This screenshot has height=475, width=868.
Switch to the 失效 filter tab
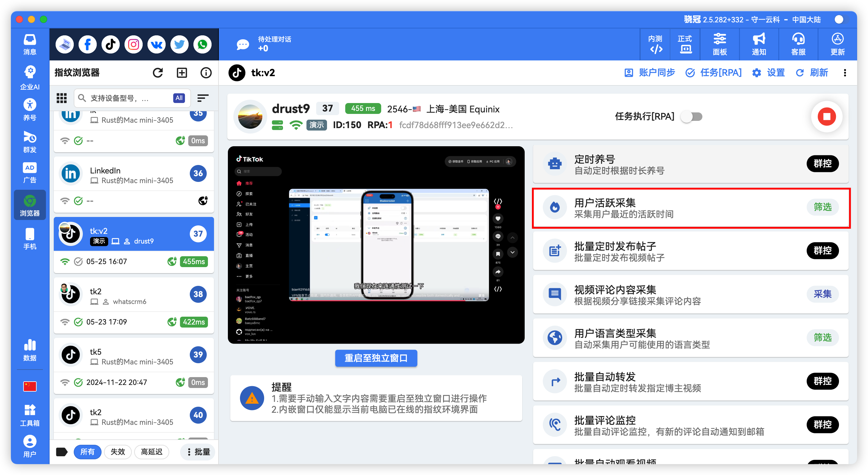coord(118,452)
